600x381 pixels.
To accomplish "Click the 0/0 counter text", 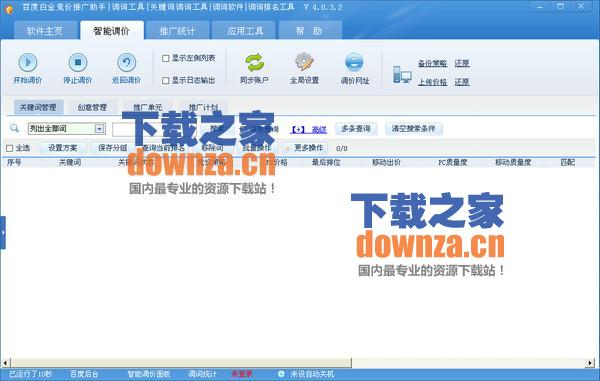I will 342,148.
